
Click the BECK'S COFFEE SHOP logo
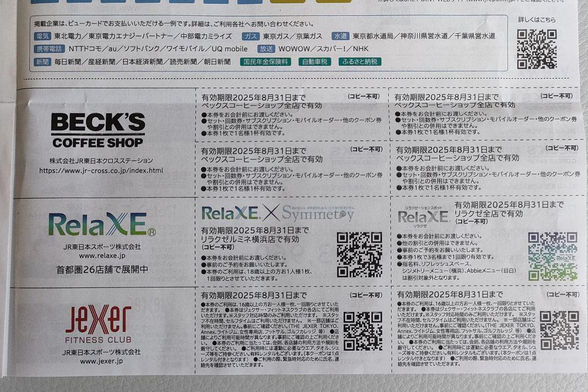(x=98, y=130)
